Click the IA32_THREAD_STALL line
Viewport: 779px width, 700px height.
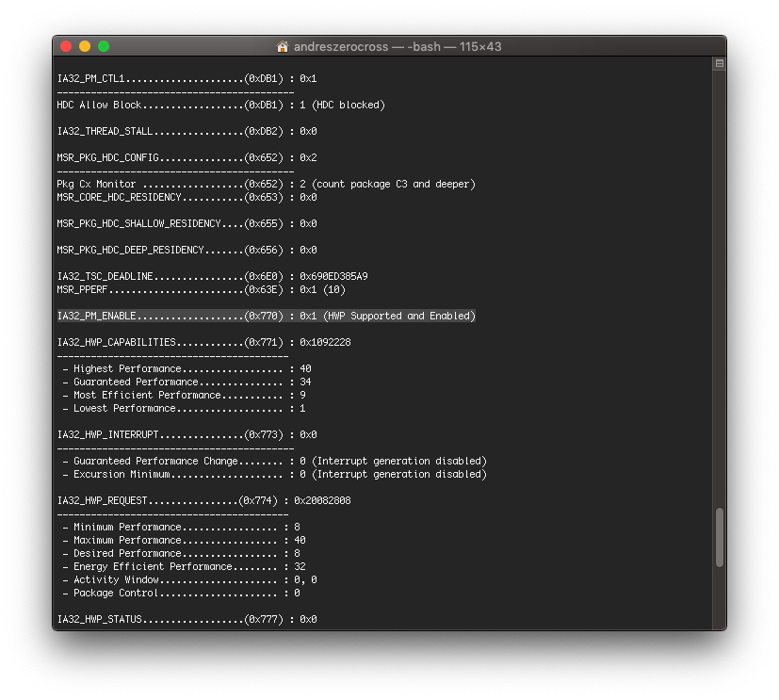pyautogui.click(x=187, y=131)
